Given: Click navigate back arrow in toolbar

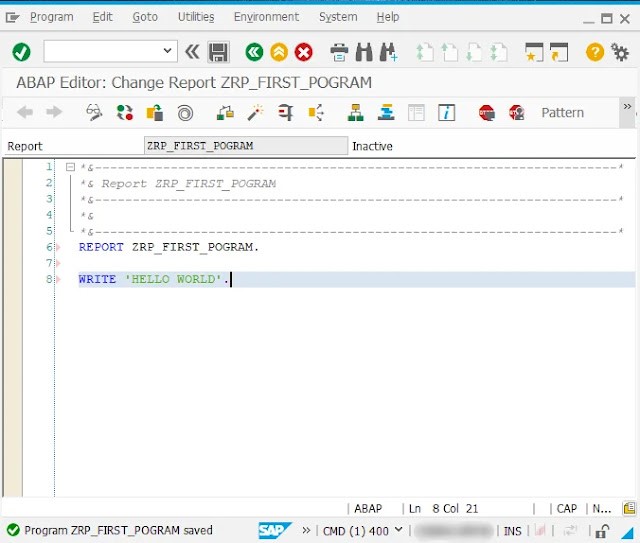Looking at the screenshot, I should tap(25, 112).
